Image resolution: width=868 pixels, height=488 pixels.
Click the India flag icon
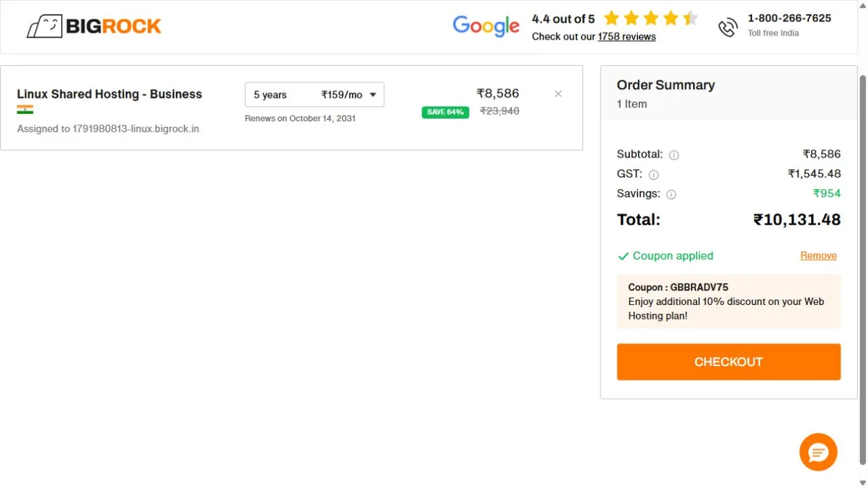pos(25,110)
